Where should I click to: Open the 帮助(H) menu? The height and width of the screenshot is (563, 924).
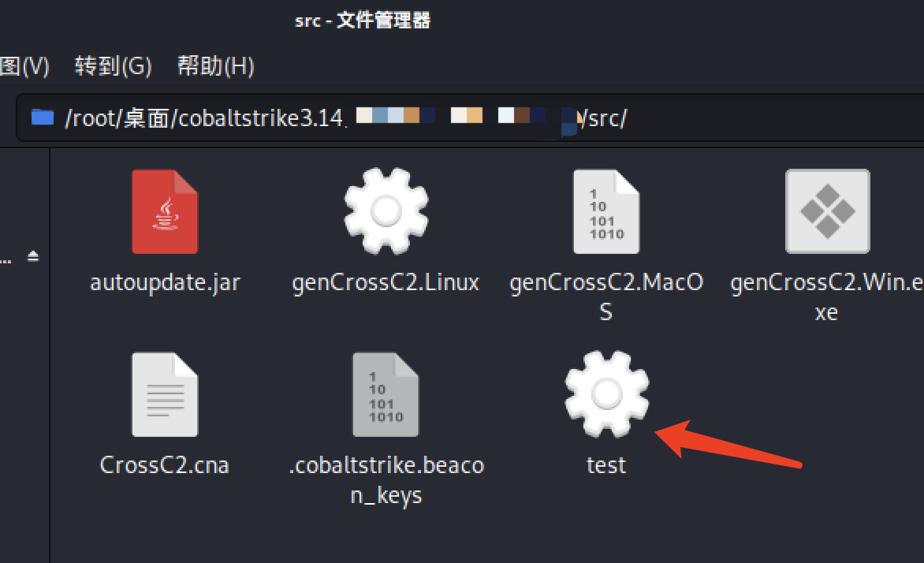tap(214, 66)
